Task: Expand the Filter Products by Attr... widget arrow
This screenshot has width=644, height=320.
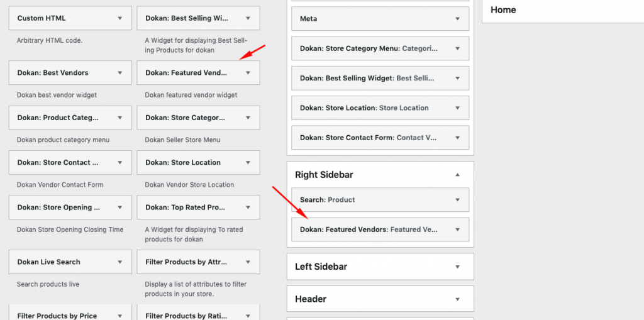Action: (x=248, y=262)
